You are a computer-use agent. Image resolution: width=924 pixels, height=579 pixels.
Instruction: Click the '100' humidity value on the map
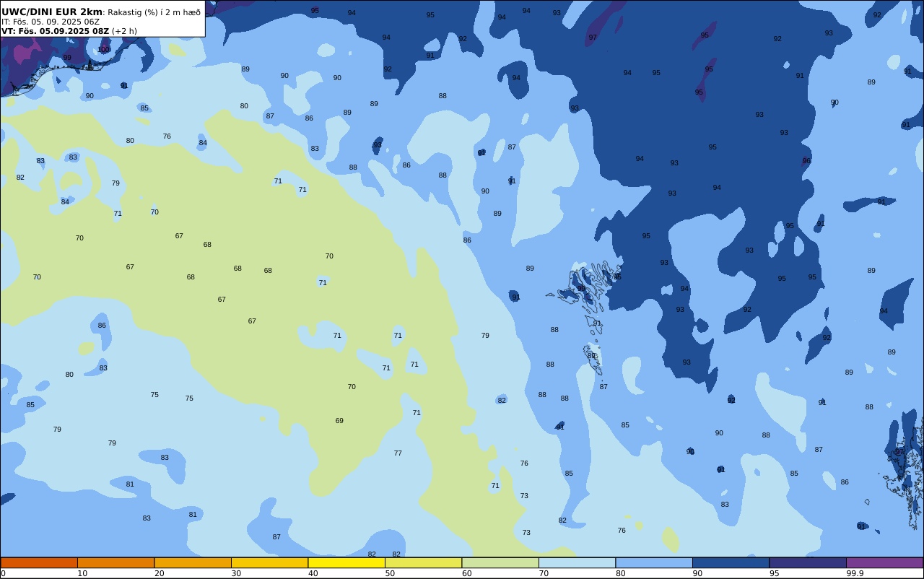point(104,50)
